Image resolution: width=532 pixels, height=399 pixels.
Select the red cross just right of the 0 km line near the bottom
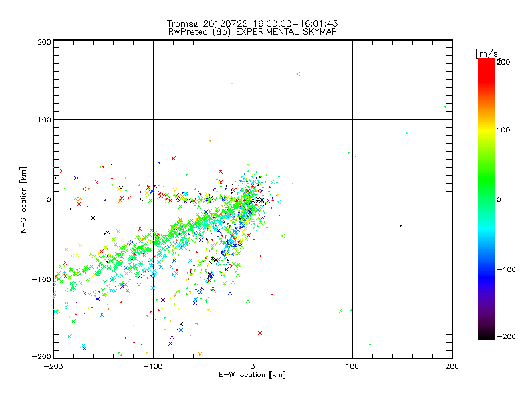260,333
